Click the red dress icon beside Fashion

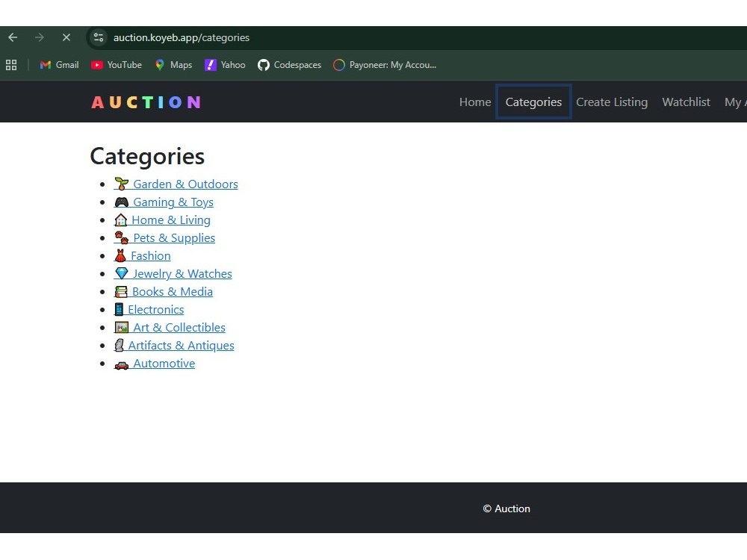pyautogui.click(x=120, y=255)
